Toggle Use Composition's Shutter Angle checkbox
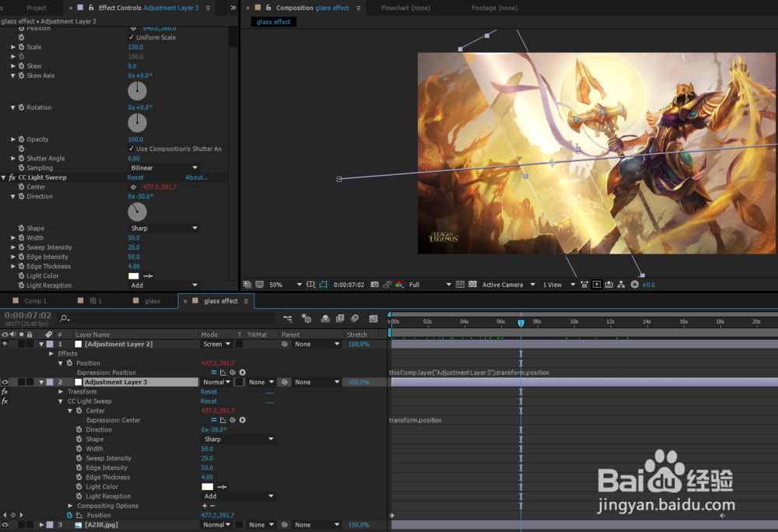 pyautogui.click(x=131, y=149)
